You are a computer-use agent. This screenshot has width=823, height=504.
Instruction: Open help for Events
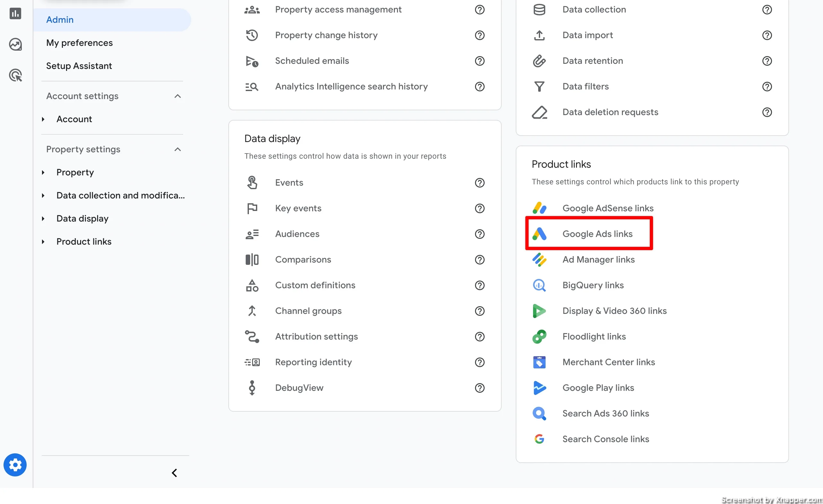479,183
